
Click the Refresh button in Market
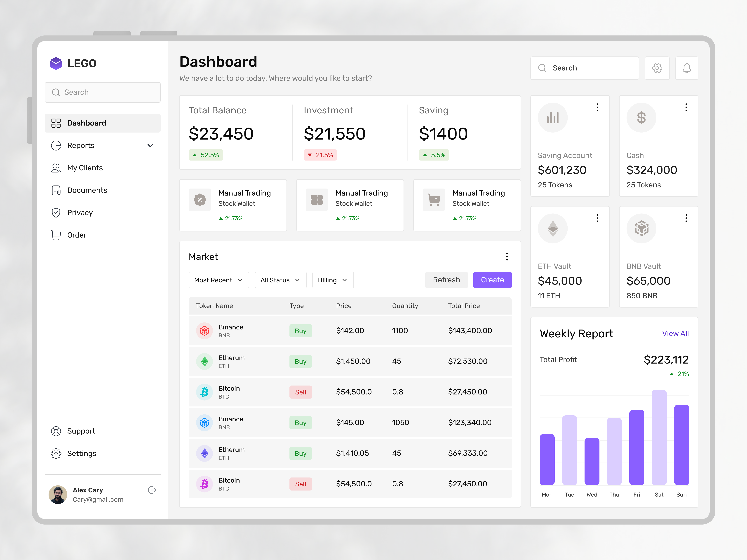pyautogui.click(x=446, y=280)
